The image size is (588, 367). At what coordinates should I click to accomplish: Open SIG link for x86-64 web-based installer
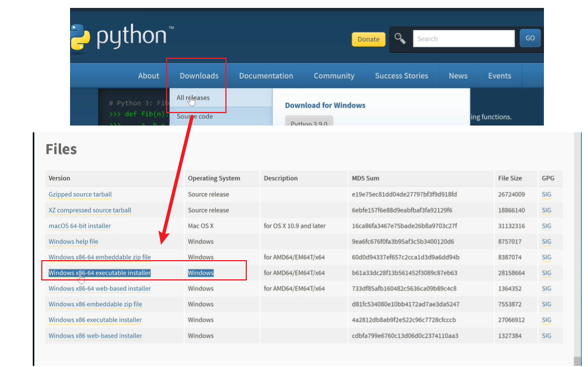pyautogui.click(x=546, y=288)
